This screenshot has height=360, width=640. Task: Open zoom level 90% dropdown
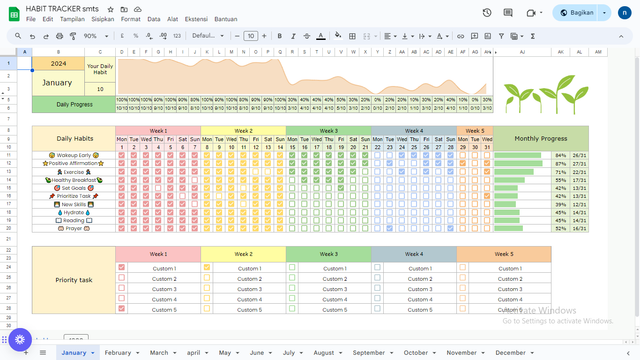(x=96, y=36)
